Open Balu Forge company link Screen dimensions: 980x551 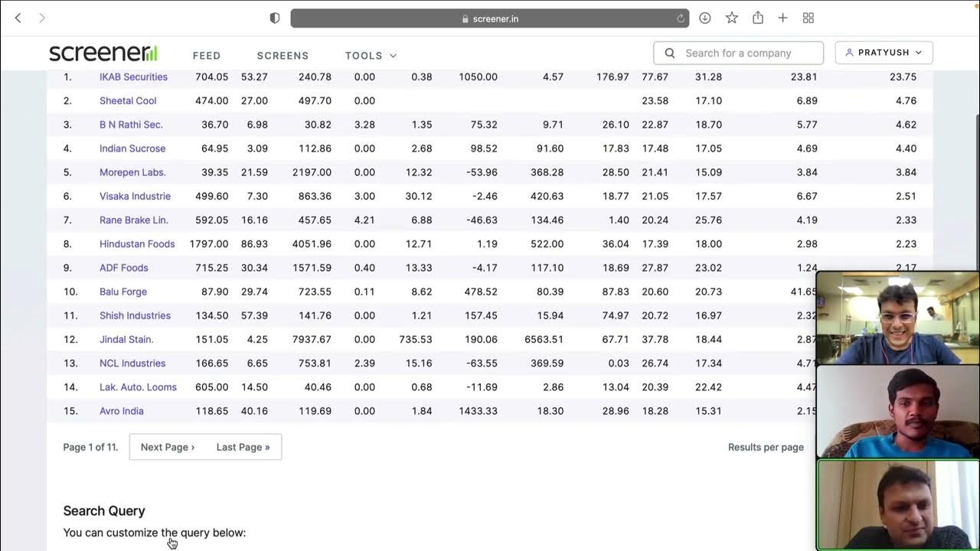[123, 292]
